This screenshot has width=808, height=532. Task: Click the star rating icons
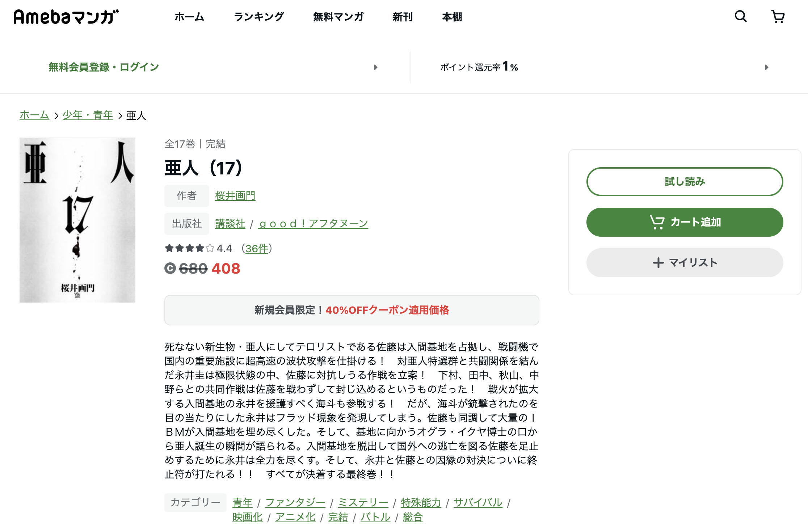pyautogui.click(x=189, y=248)
